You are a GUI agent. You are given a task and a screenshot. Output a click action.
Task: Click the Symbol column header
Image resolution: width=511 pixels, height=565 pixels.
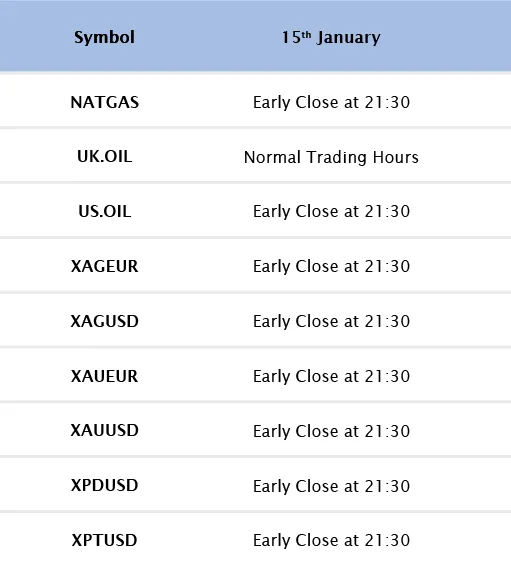point(105,37)
